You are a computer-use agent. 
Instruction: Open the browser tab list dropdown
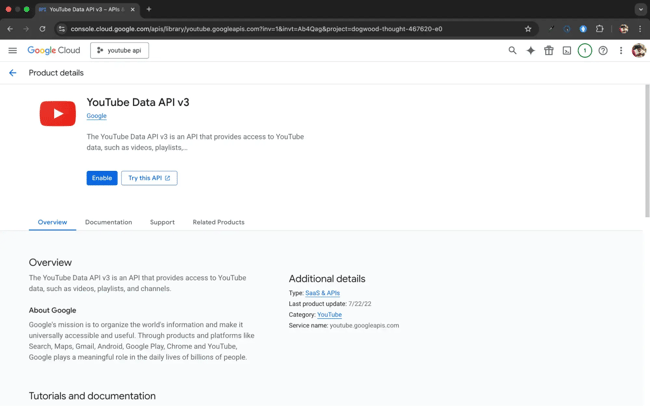[x=640, y=9]
